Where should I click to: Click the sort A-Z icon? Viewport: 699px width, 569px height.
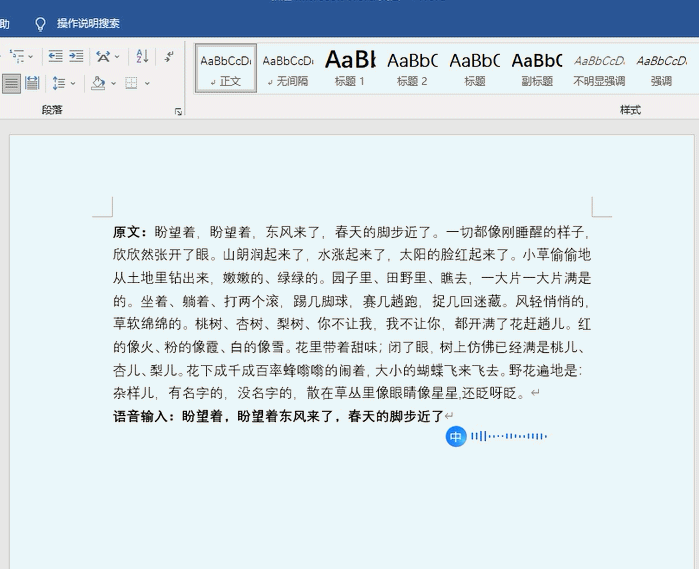142,57
